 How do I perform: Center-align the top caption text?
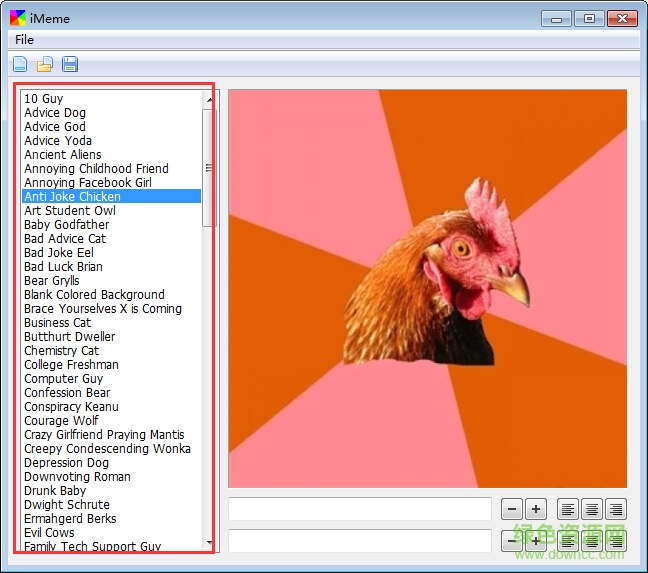pos(592,509)
